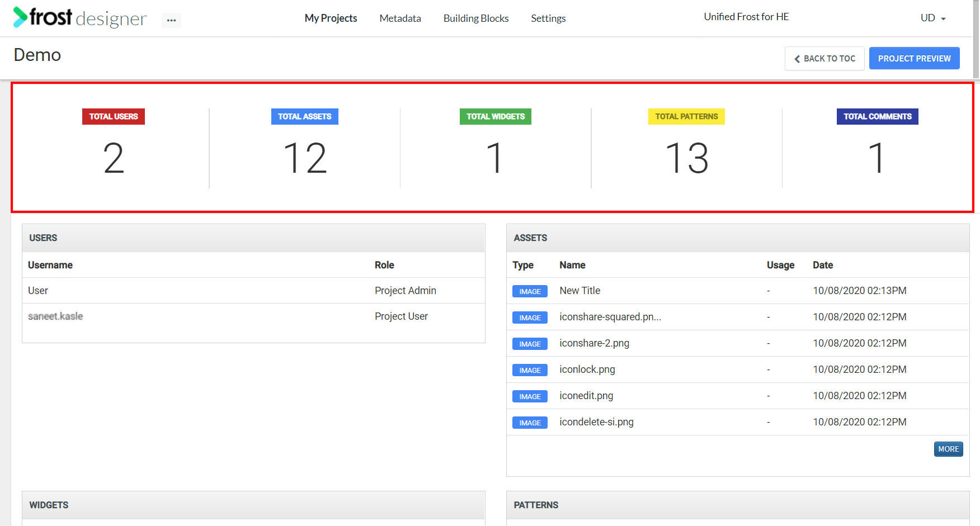Open asset iconshare-2.png

[594, 343]
